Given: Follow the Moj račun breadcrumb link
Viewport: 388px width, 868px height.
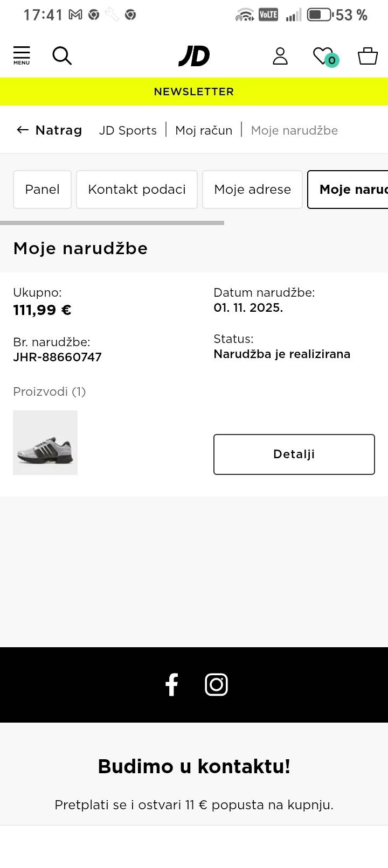Looking at the screenshot, I should 204,130.
